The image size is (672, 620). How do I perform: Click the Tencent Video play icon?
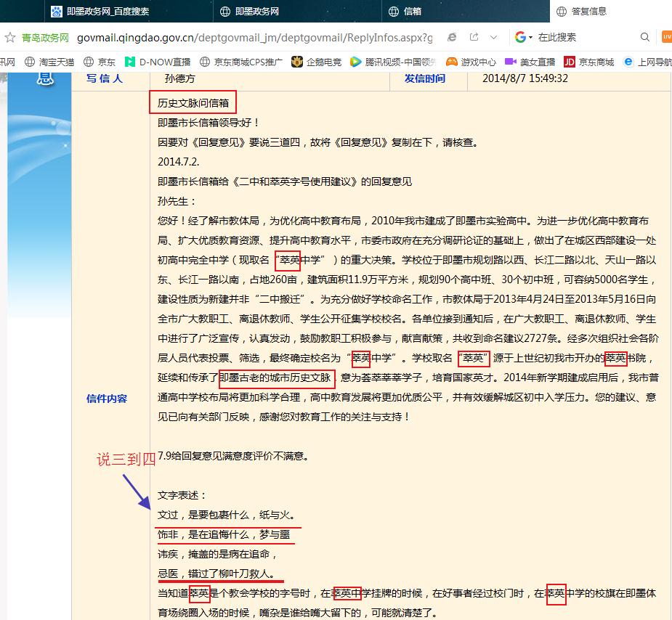[355, 62]
